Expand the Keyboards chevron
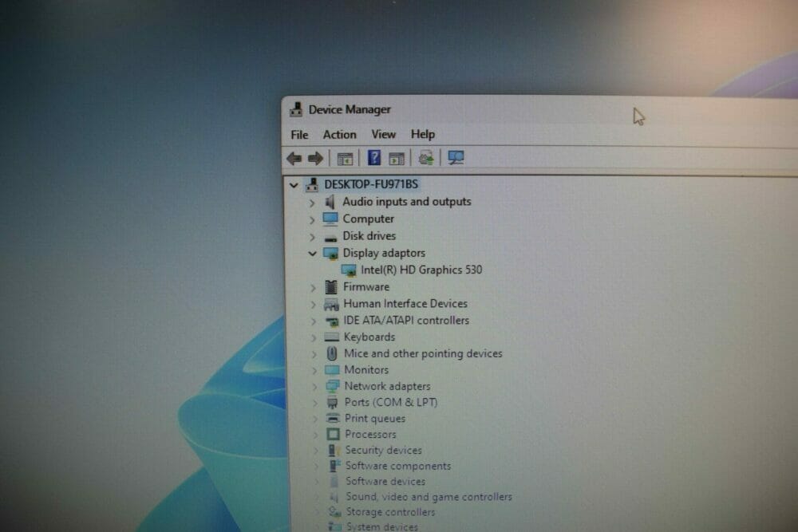The width and height of the screenshot is (798, 532). pos(314,337)
